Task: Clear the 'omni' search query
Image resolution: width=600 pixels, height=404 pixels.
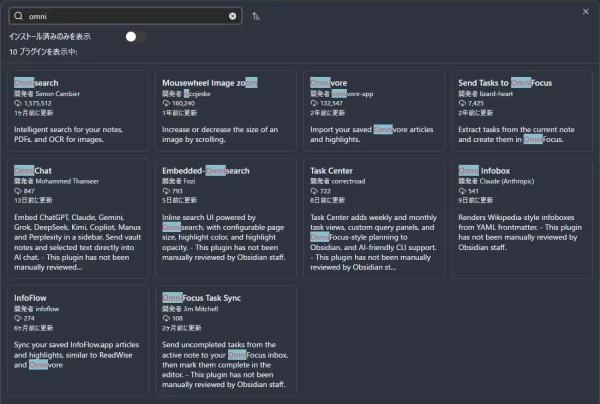Action: [x=232, y=16]
